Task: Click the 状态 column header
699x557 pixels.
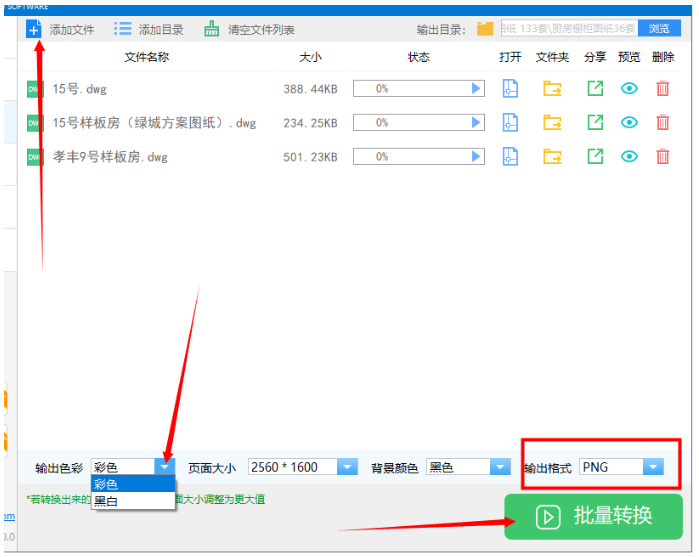Action: pyautogui.click(x=419, y=57)
